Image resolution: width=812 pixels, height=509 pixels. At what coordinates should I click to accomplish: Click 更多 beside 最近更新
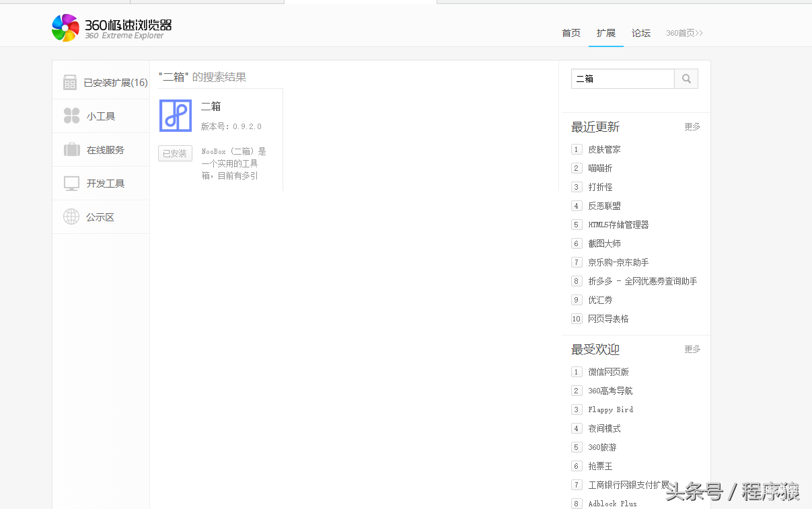pyautogui.click(x=692, y=126)
